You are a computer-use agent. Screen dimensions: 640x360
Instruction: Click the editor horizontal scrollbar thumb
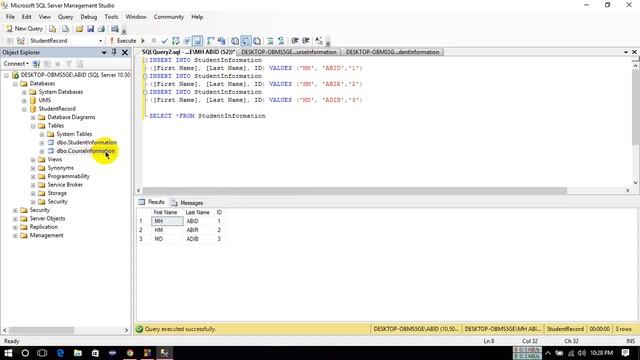pyautogui.click(x=355, y=191)
